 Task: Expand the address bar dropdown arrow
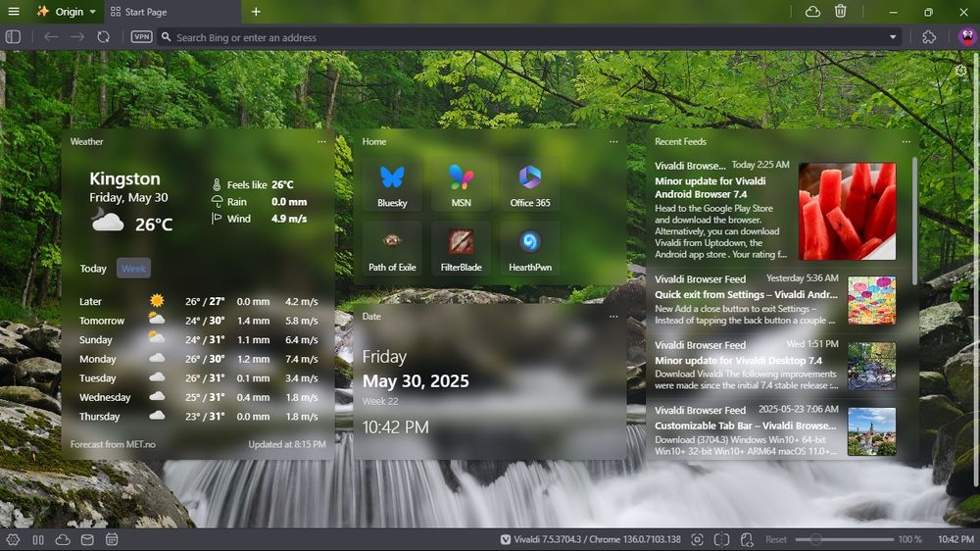[x=893, y=37]
